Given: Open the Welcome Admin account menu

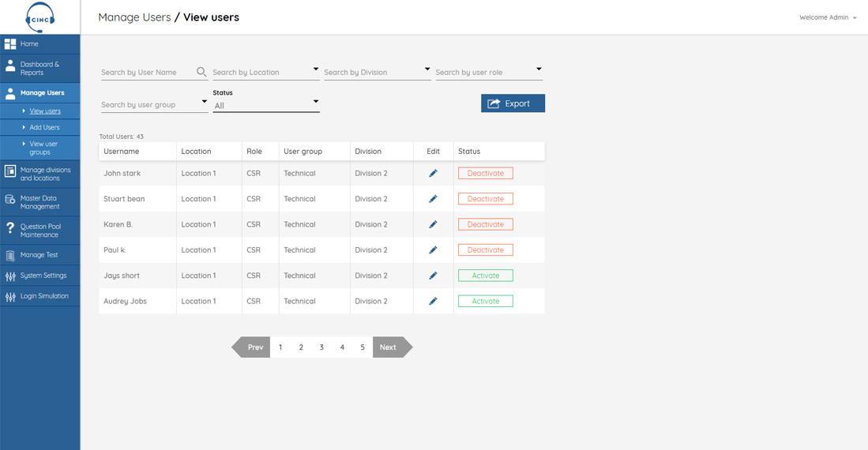Looking at the screenshot, I should pyautogui.click(x=828, y=17).
